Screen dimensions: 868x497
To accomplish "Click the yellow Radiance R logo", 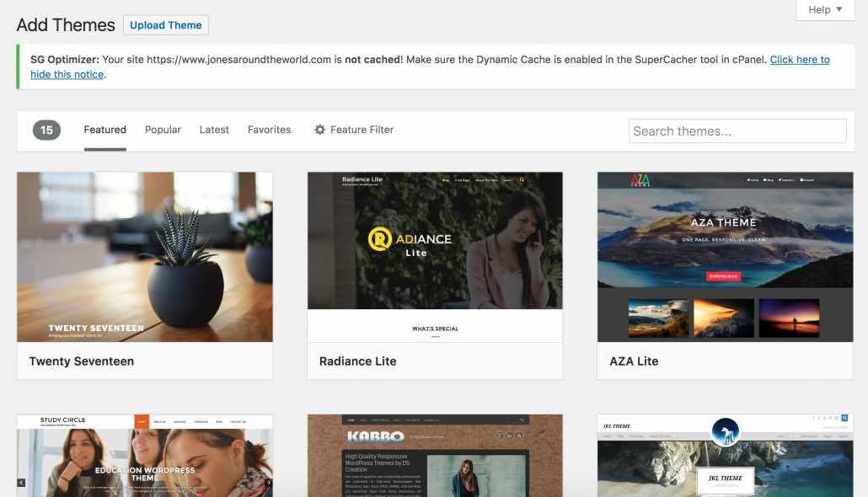I will point(380,239).
